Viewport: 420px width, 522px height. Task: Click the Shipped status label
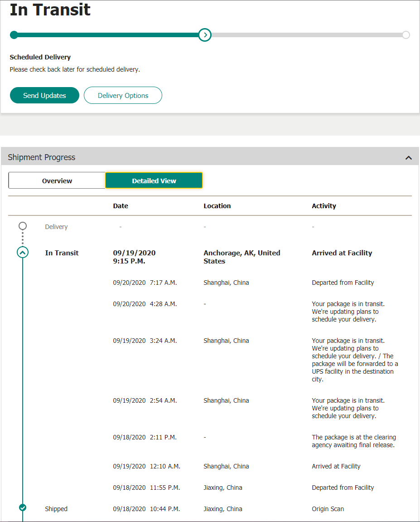click(x=56, y=509)
